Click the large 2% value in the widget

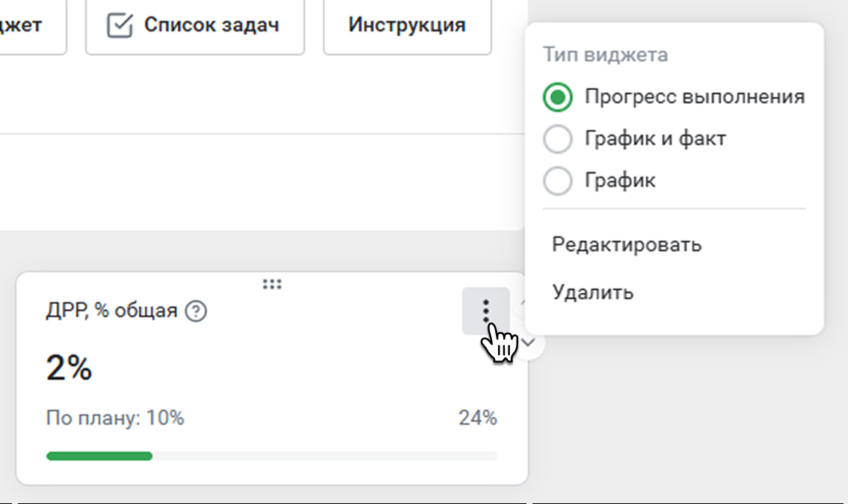pyautogui.click(x=69, y=368)
